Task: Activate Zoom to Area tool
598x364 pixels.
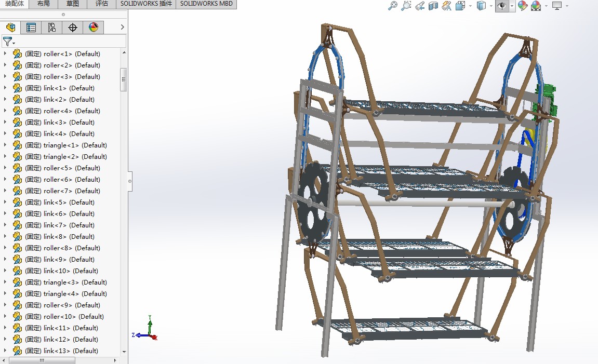Action: tap(406, 6)
